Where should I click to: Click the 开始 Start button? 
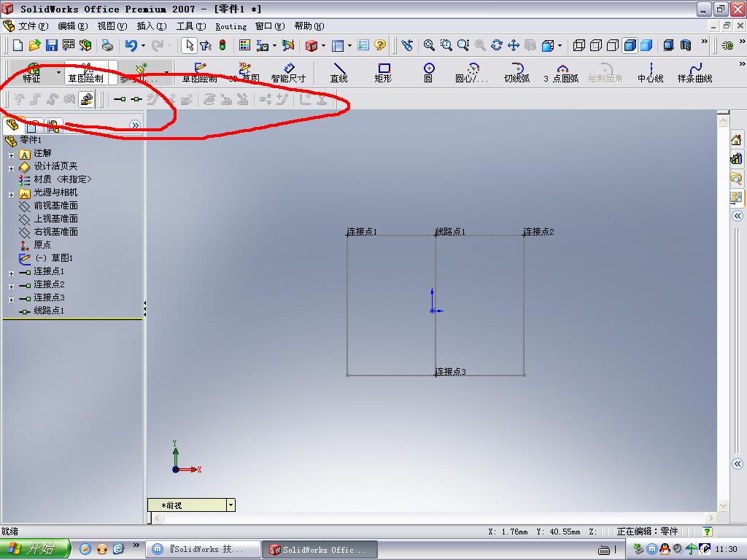pyautogui.click(x=34, y=548)
